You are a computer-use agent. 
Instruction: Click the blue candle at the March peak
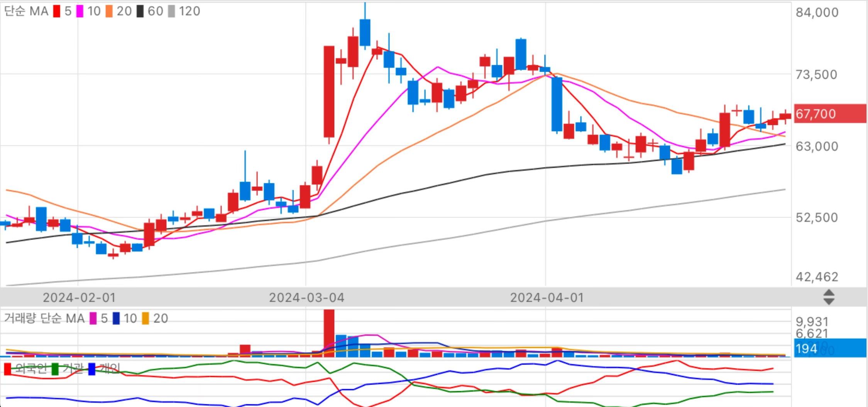tap(365, 32)
